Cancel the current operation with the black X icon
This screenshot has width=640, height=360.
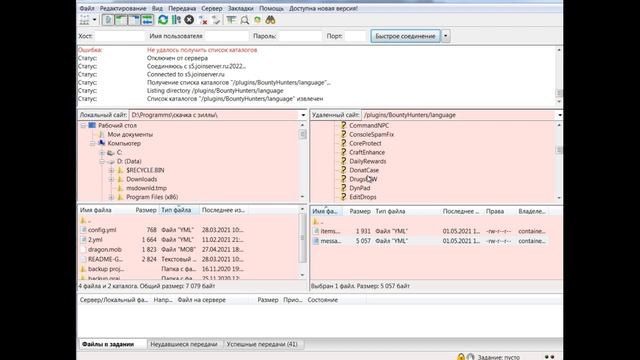coord(189,20)
